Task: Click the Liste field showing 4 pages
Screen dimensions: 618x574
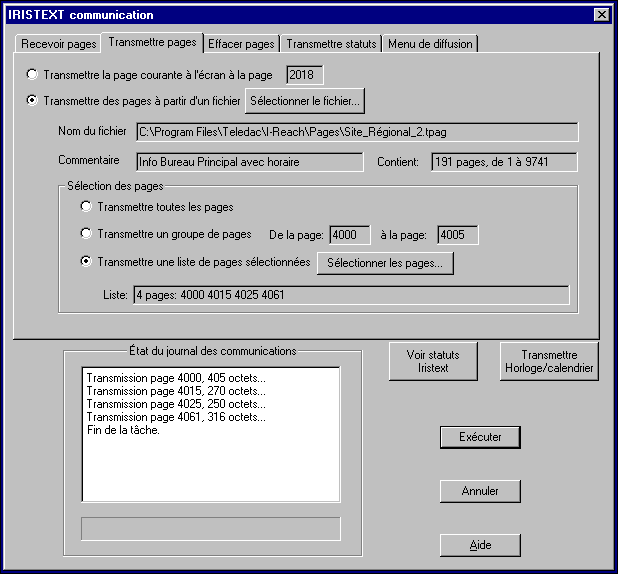Action: point(351,295)
